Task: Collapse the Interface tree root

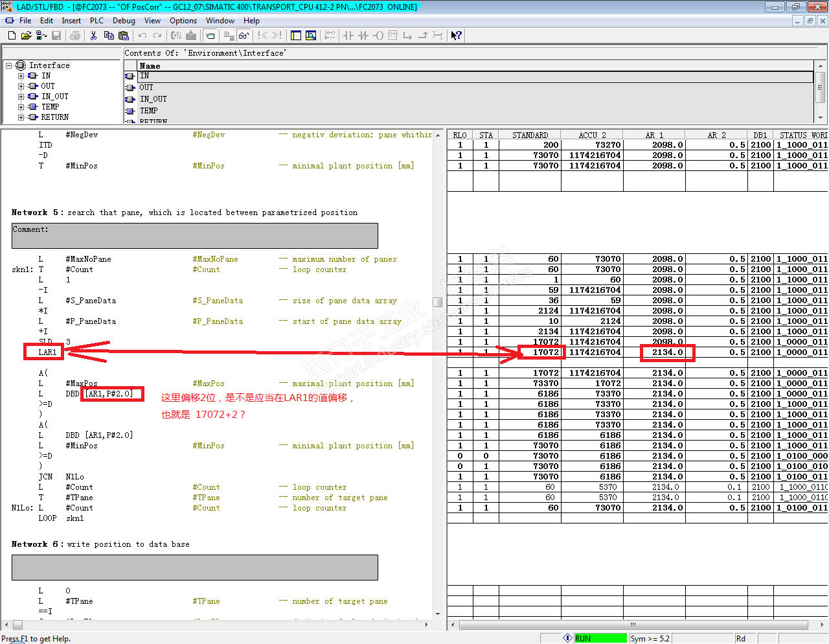Action: coord(9,65)
